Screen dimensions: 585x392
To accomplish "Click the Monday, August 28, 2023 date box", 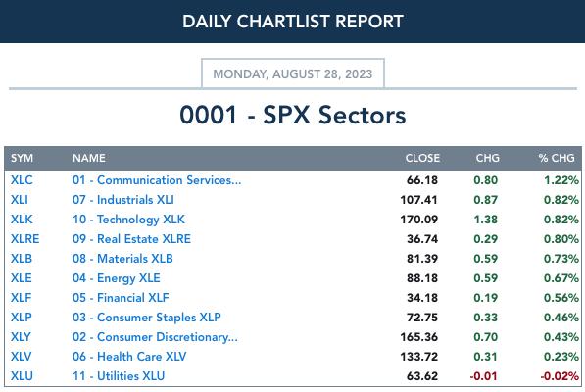I will click(293, 73).
